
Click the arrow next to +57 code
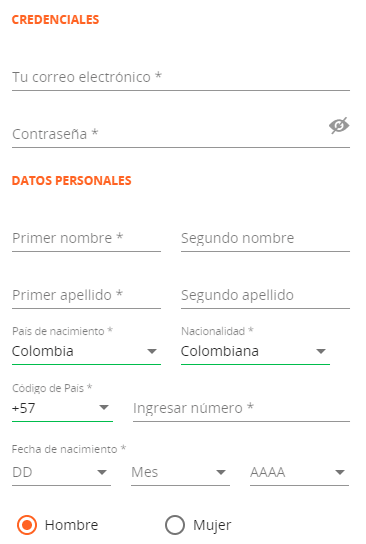tap(104, 407)
